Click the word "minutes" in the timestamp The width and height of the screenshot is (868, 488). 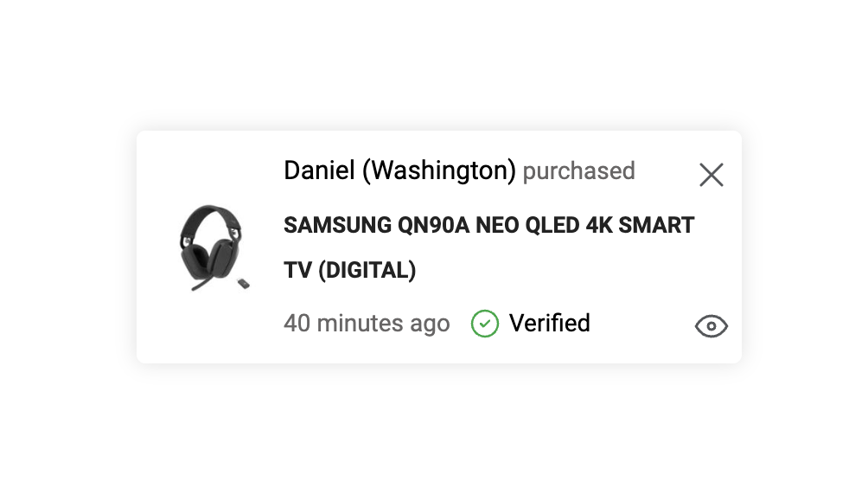pos(360,324)
